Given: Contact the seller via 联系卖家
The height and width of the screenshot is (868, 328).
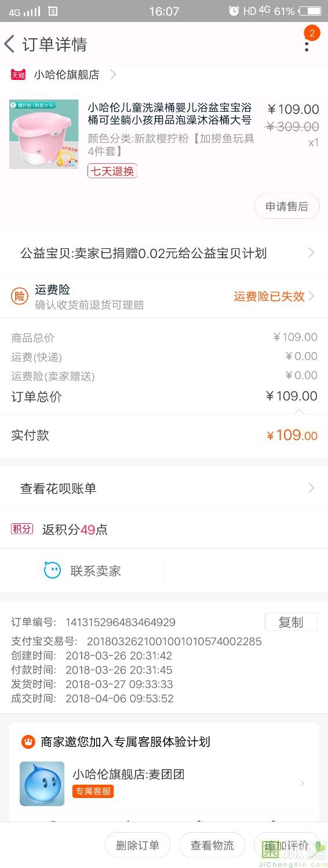Looking at the screenshot, I should 96,571.
